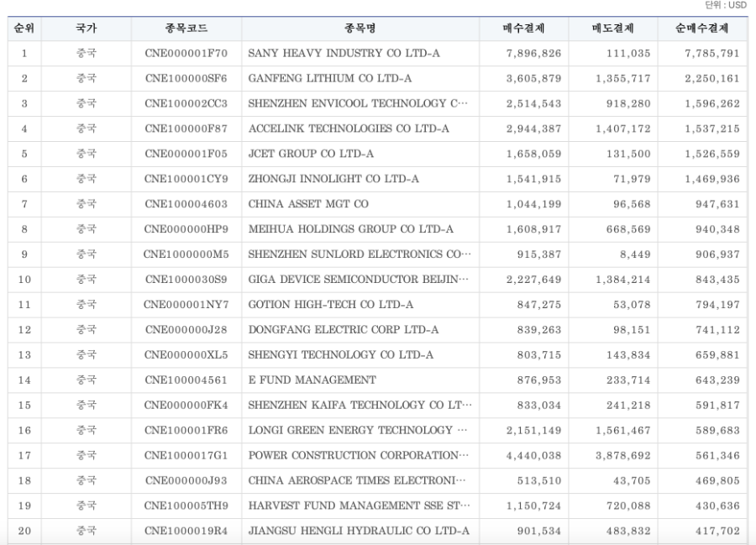Image resolution: width=756 pixels, height=545 pixels.
Task: Select DONGFANG ELECTRIC CORP LTD-A name
Action: (344, 329)
